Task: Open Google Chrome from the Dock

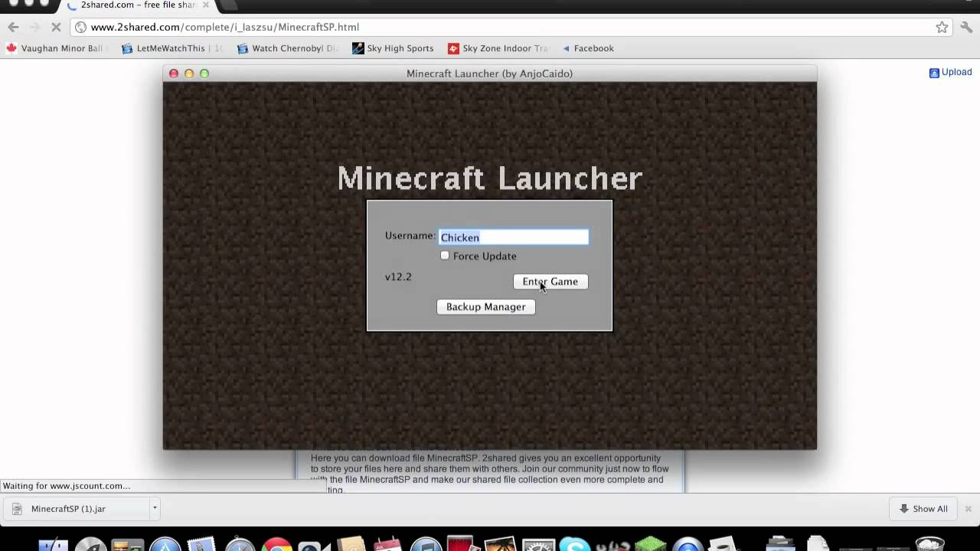Action: pos(277,544)
